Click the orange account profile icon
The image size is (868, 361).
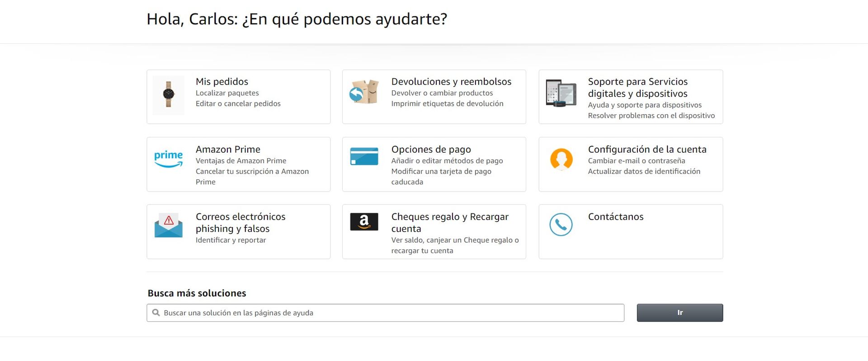point(561,159)
